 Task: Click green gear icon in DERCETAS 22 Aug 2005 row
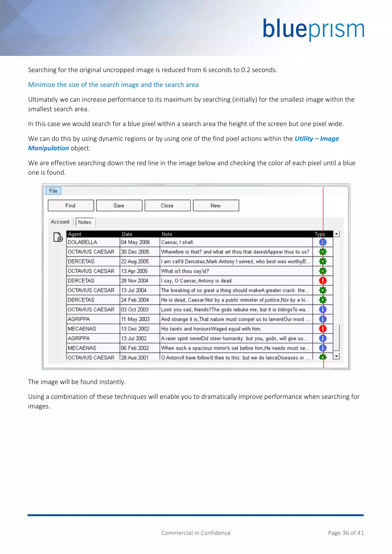click(323, 261)
